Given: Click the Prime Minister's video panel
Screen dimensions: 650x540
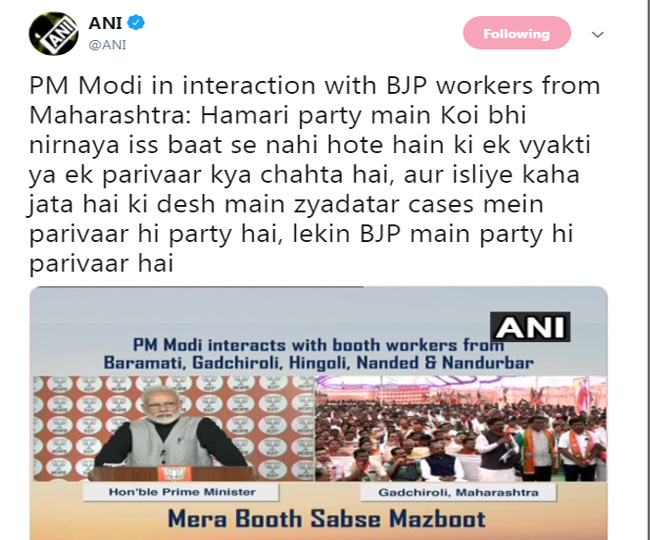Looking at the screenshot, I should 174,429.
